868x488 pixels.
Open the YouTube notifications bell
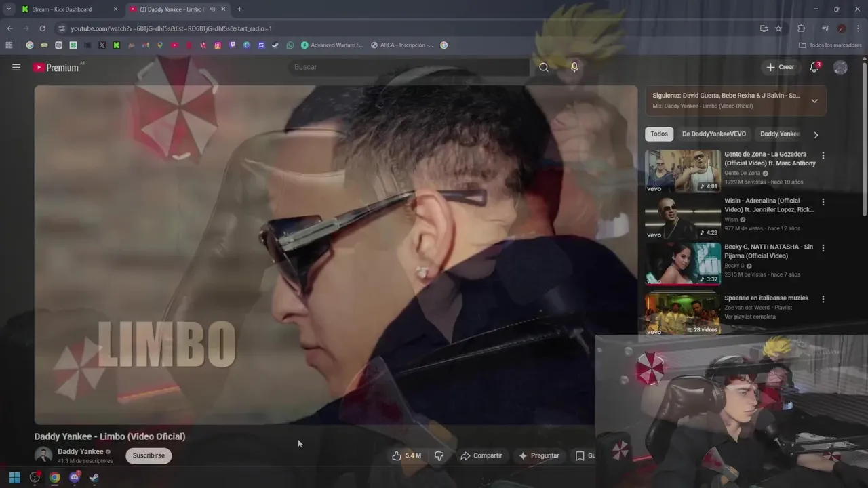[814, 67]
